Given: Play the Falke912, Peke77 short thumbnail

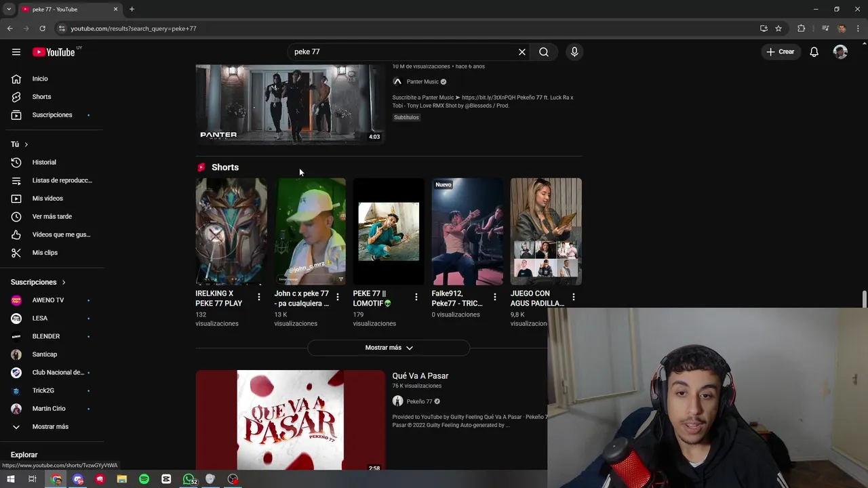Looking at the screenshot, I should coord(467,231).
